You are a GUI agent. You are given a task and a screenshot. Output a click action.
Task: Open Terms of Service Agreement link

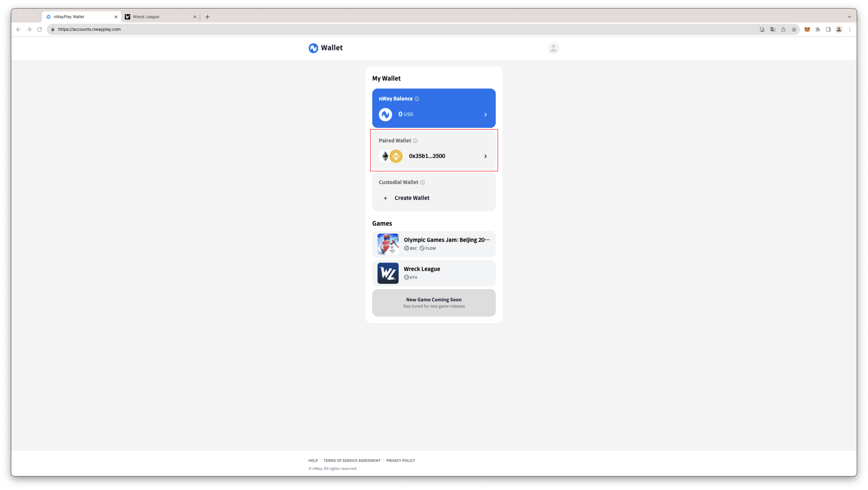[x=352, y=460]
